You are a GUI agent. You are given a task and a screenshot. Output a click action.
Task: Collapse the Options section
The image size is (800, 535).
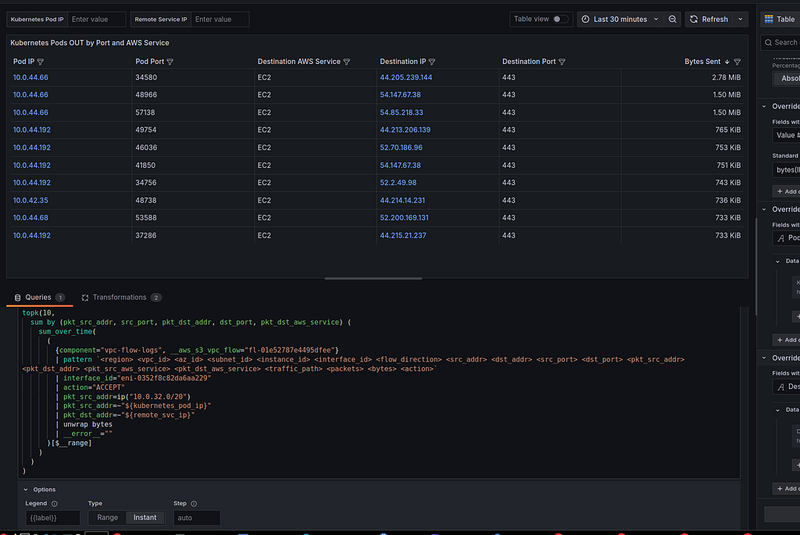pyautogui.click(x=26, y=490)
